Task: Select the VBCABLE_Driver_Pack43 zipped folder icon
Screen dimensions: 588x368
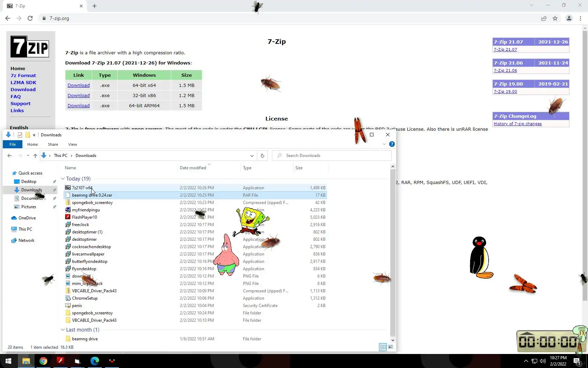Action: 68,291
